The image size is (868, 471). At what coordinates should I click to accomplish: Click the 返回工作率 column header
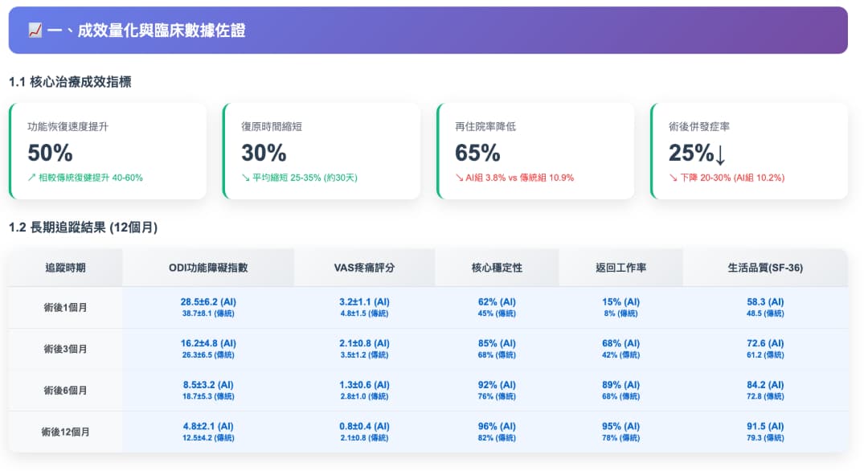point(621,268)
